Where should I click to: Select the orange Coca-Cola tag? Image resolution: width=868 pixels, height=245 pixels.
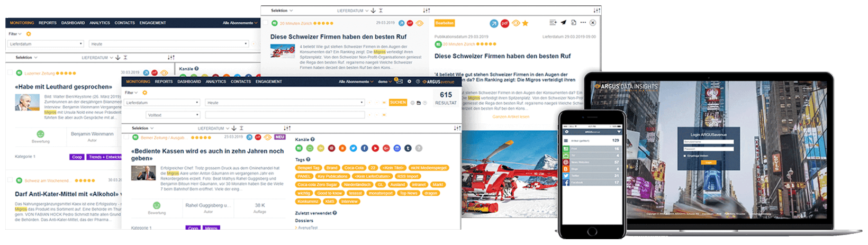click(x=354, y=168)
